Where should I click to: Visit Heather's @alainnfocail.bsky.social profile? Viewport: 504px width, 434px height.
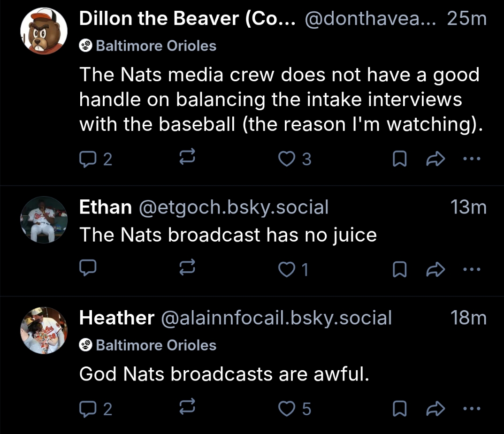[x=276, y=318]
